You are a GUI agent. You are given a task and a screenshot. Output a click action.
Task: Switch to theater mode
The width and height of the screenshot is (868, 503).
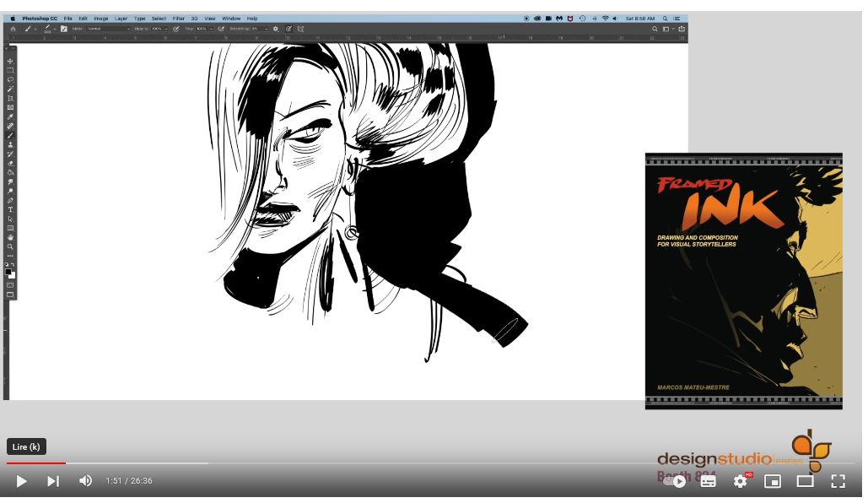point(805,481)
